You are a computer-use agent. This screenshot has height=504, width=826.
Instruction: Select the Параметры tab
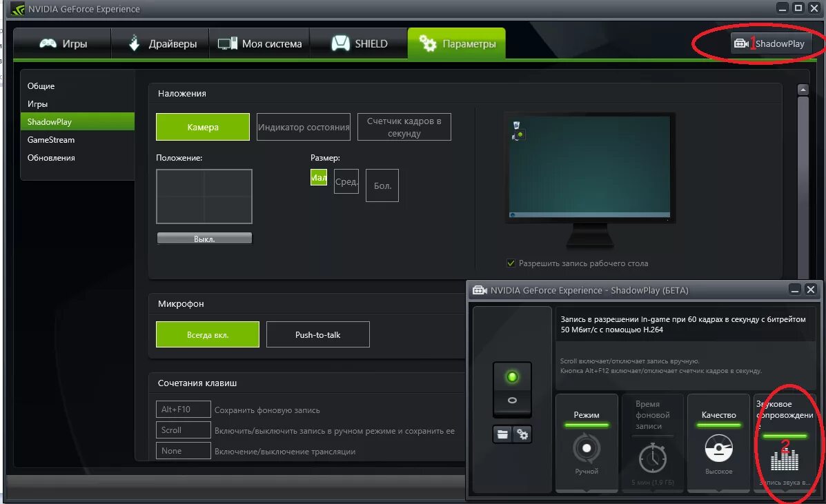(x=457, y=43)
